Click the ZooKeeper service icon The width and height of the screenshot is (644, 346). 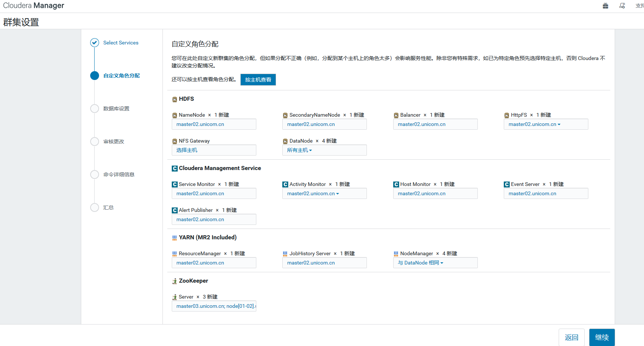point(174,281)
